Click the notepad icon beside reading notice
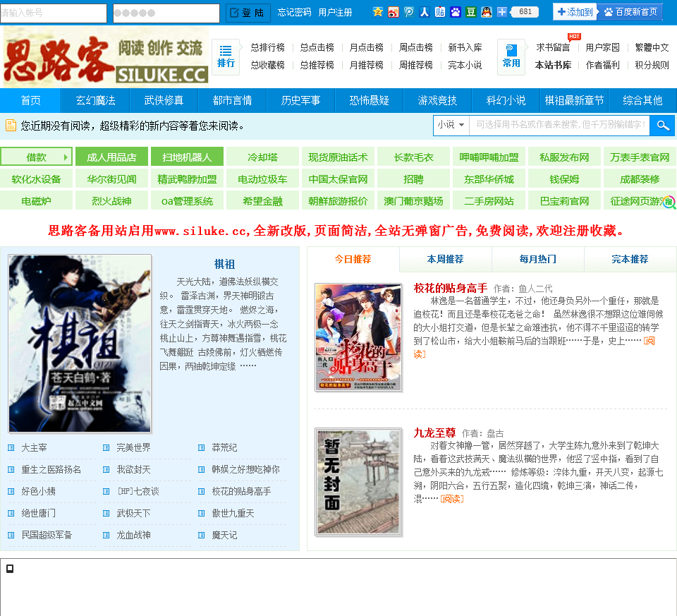This screenshot has width=677, height=616. tap(11, 126)
